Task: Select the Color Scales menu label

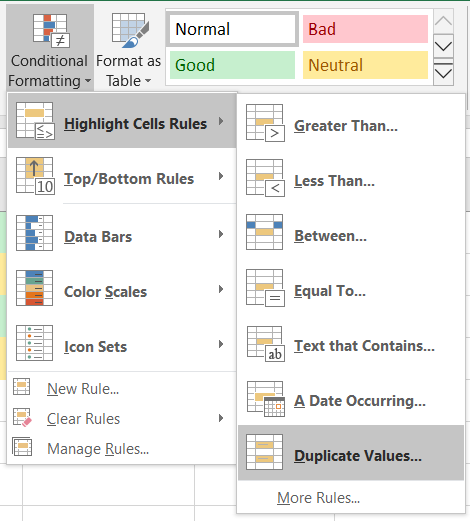Action: pyautogui.click(x=105, y=292)
